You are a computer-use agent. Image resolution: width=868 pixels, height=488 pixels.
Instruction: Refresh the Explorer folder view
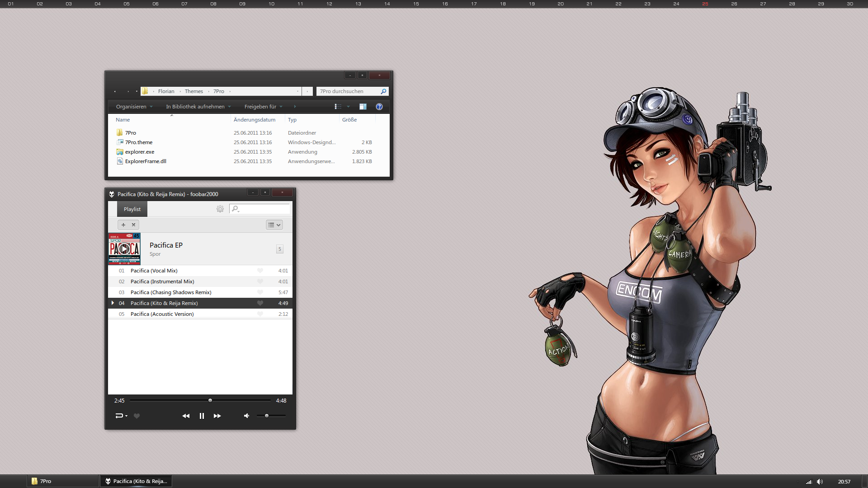click(307, 91)
